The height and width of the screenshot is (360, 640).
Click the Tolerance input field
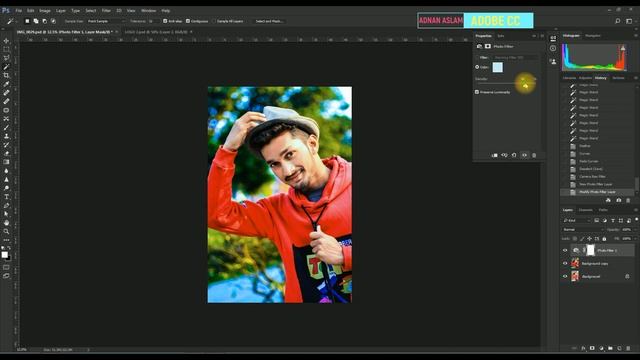(x=153, y=21)
